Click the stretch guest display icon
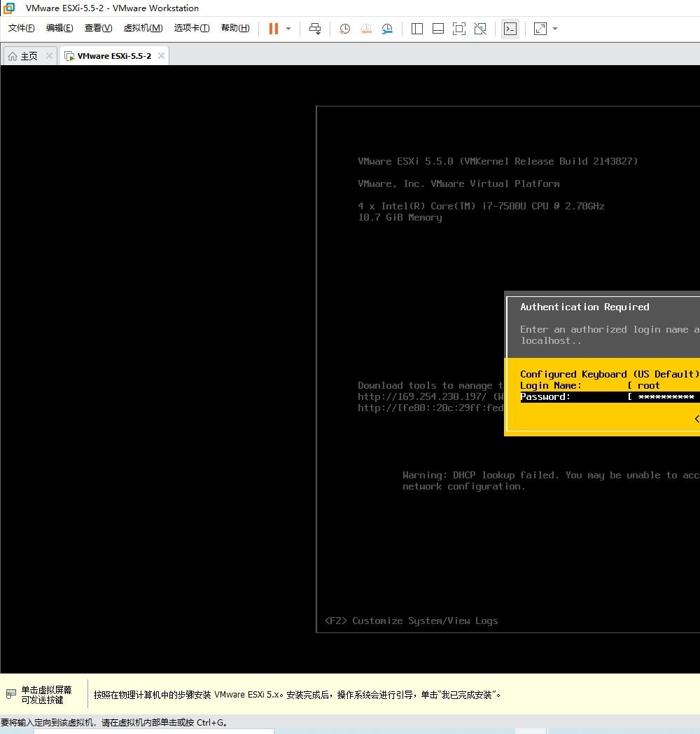Viewport: 700px width, 734px height. (540, 29)
